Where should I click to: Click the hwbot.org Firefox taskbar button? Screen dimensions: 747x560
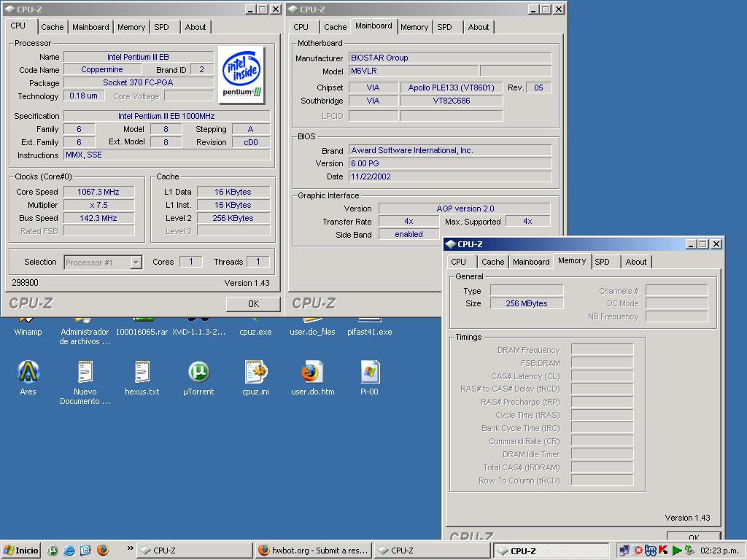tap(314, 551)
